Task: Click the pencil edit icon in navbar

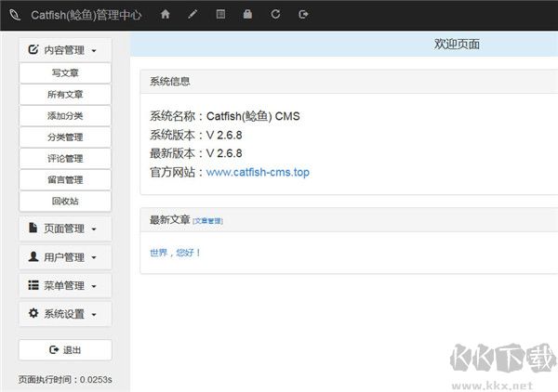Action: click(193, 14)
